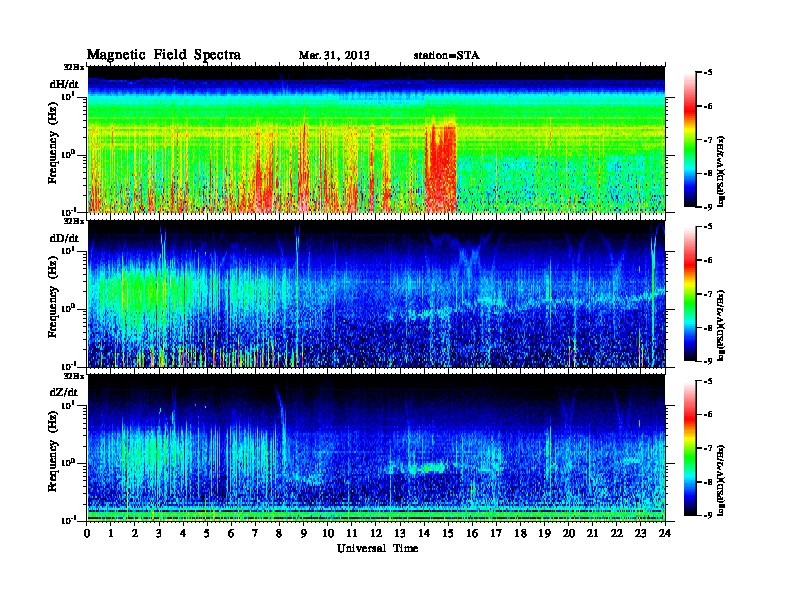
Task: Click hour "16" on the time axis
Action: pyautogui.click(x=472, y=533)
